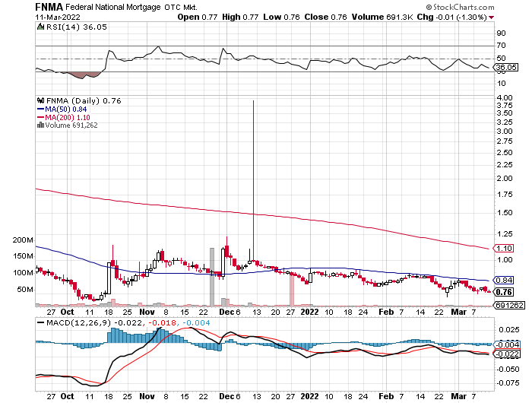This screenshot has height=403, width=532.
Task: Click the red down-arrow next to Chg
Action: 491,17
